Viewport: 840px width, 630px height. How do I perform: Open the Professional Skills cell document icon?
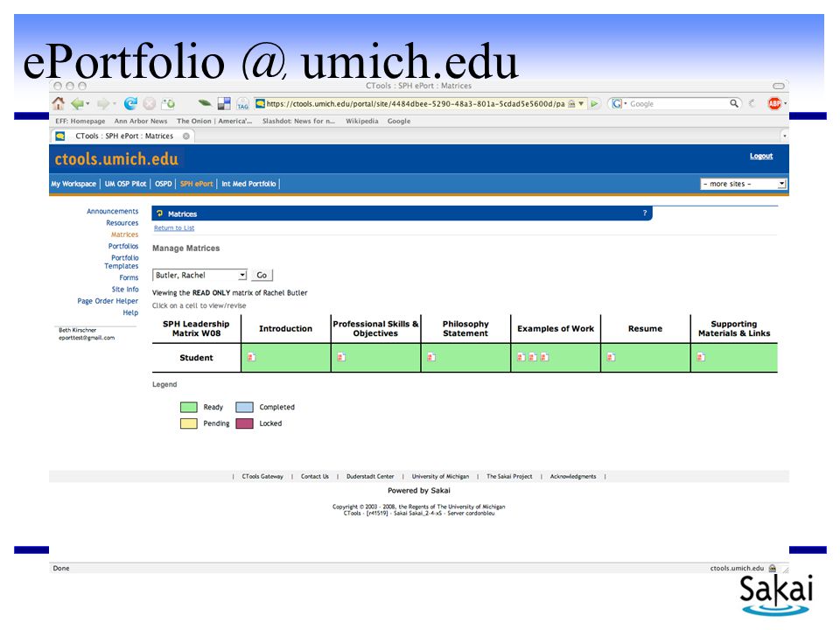(x=341, y=357)
